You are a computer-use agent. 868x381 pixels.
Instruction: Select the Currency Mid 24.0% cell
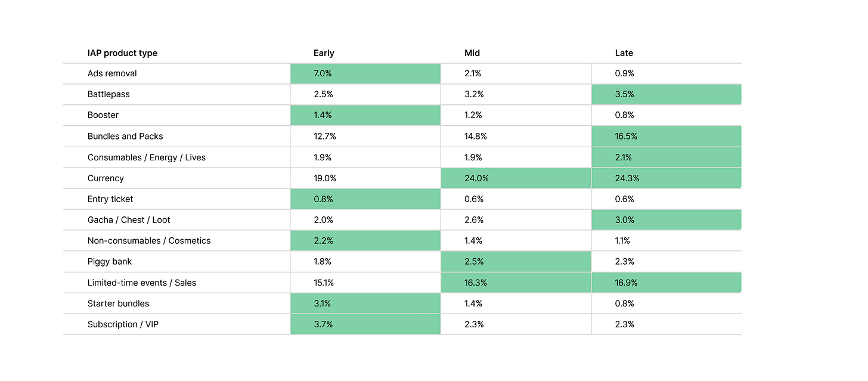(x=516, y=178)
